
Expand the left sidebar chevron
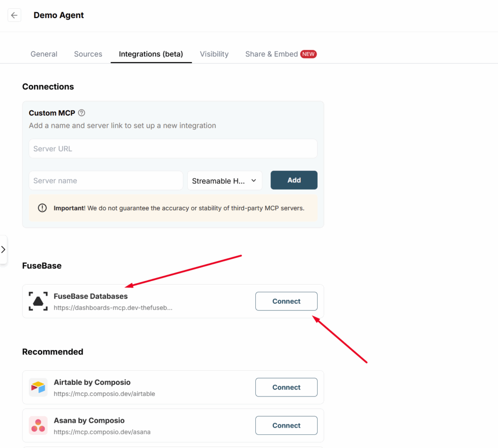tap(3, 250)
